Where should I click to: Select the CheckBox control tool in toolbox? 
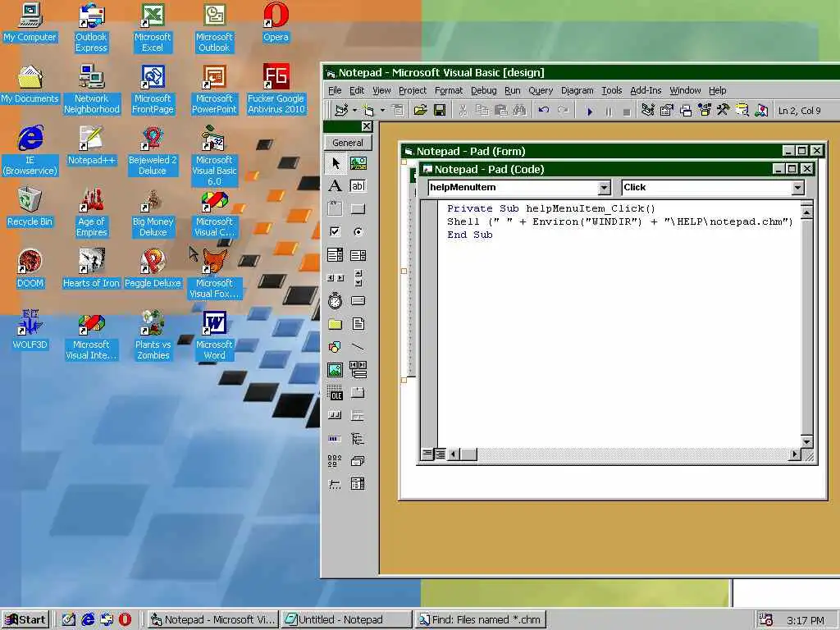coord(336,231)
